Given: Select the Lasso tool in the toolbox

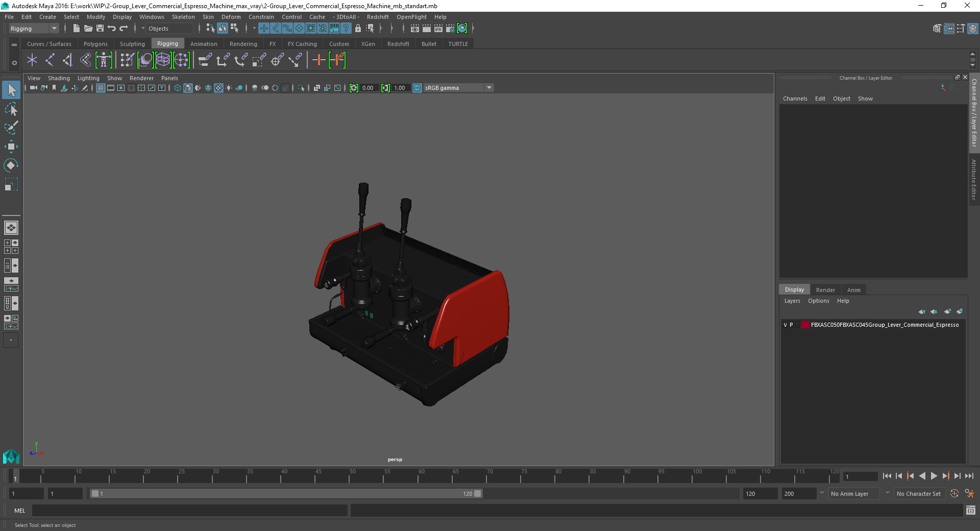Looking at the screenshot, I should click(x=11, y=109).
